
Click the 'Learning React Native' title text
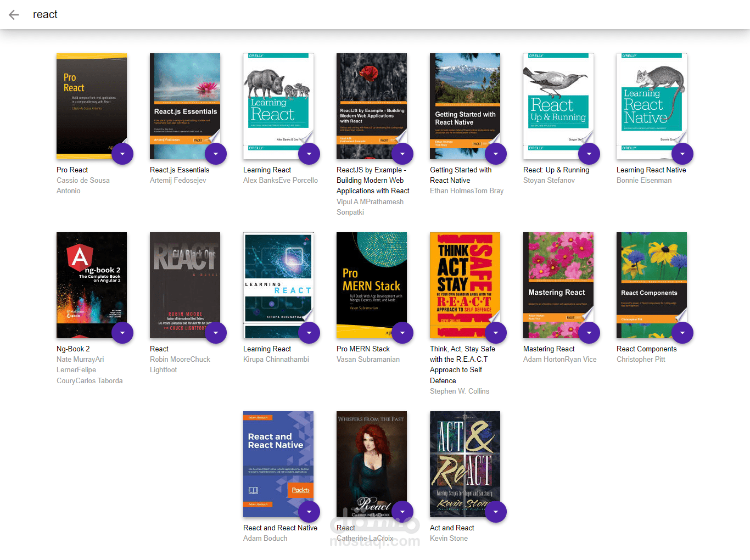coord(651,170)
